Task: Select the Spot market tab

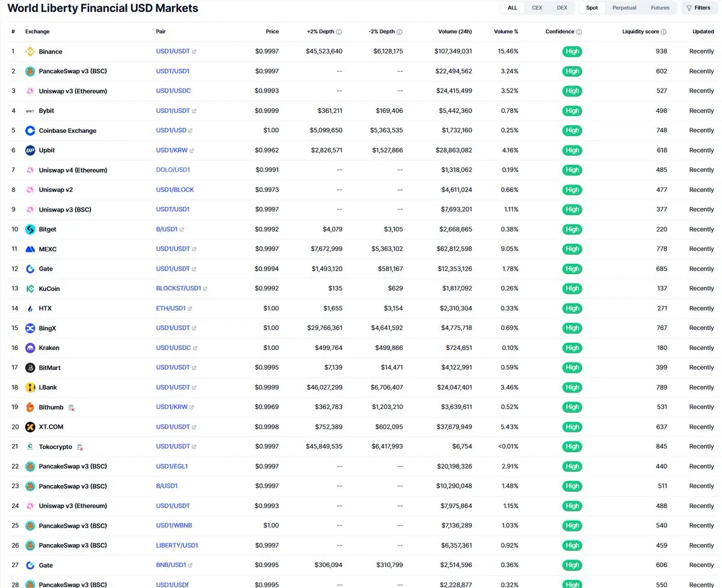Action: pos(592,8)
